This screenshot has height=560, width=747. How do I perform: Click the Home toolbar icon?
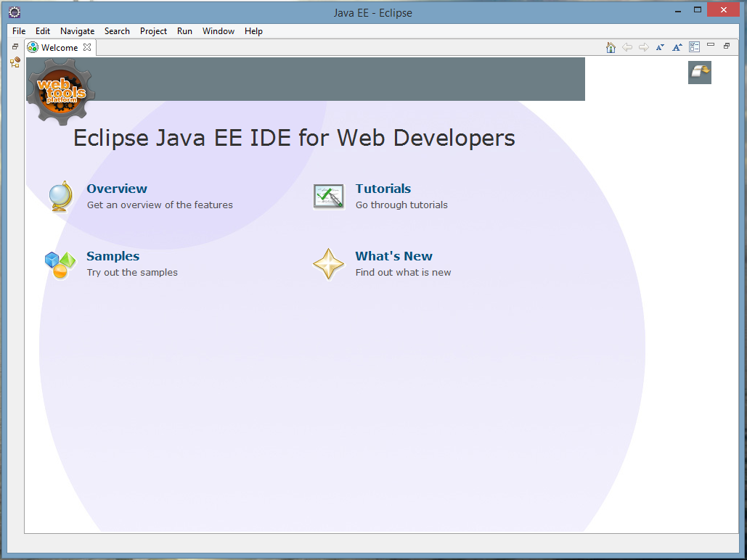[x=611, y=47]
